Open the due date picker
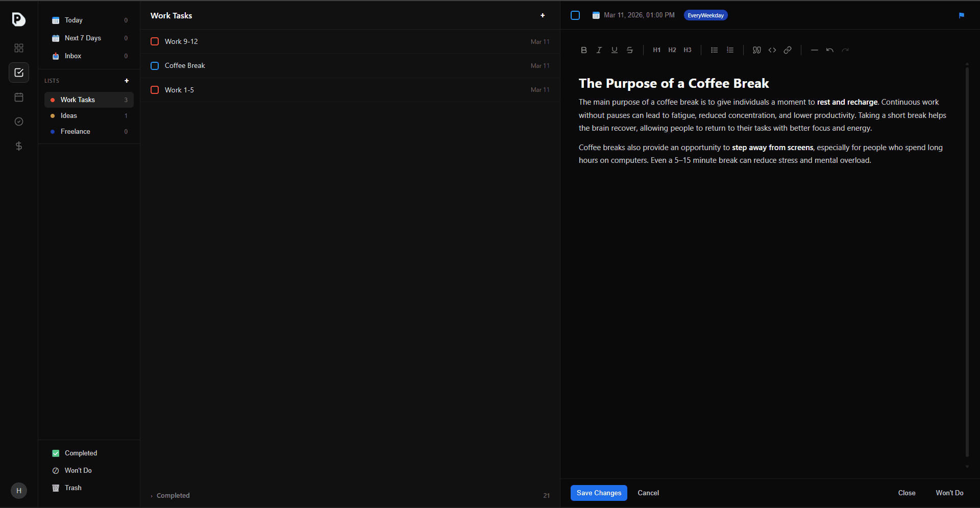The height and width of the screenshot is (508, 980). point(633,15)
